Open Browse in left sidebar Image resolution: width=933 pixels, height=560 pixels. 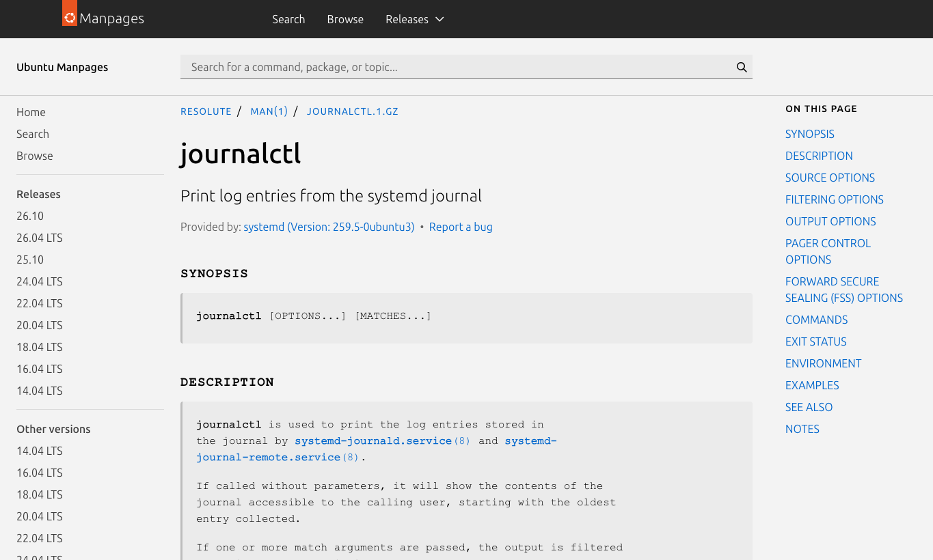tap(35, 156)
